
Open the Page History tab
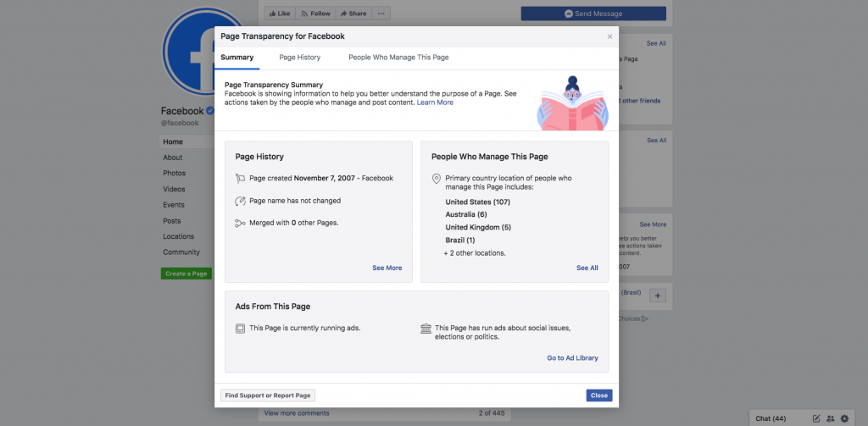[299, 57]
